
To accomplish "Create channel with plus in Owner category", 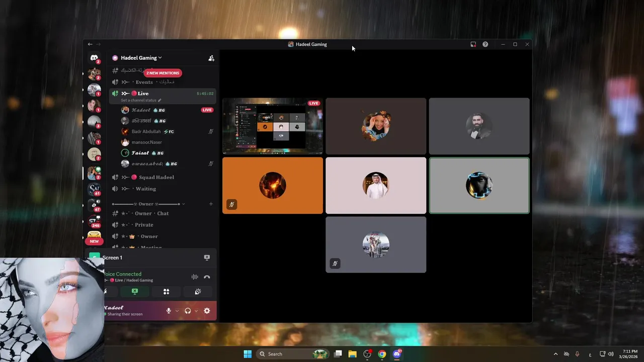I will coord(211,204).
